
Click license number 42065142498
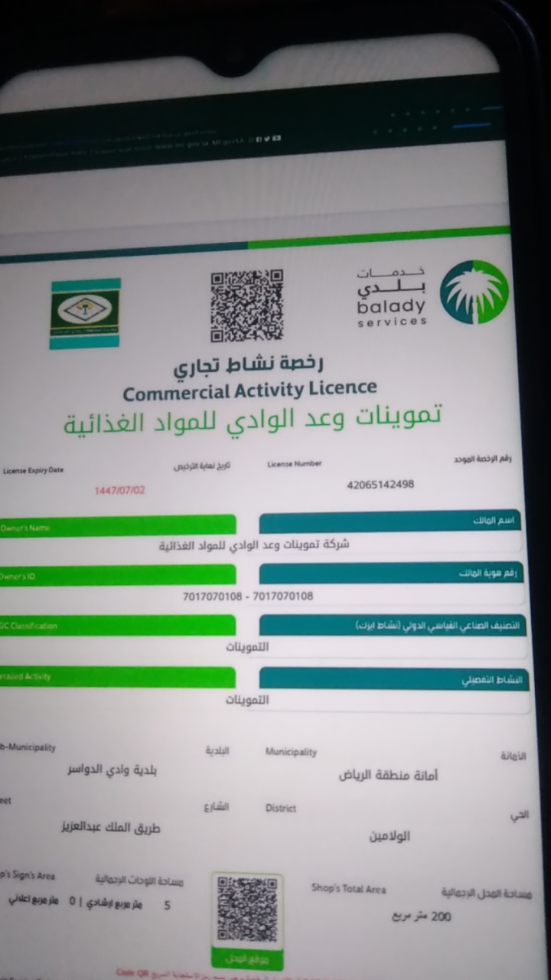point(380,485)
